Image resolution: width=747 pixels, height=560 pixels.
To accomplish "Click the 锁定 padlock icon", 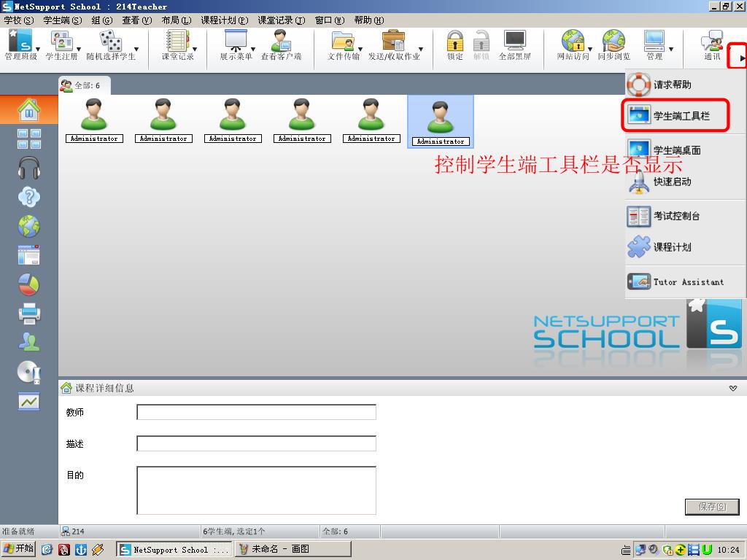I will [x=455, y=44].
